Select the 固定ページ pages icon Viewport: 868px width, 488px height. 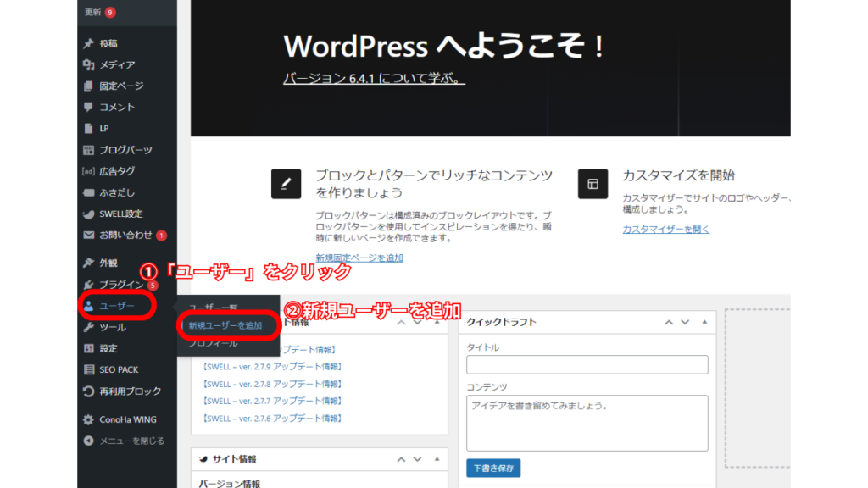tap(88, 86)
